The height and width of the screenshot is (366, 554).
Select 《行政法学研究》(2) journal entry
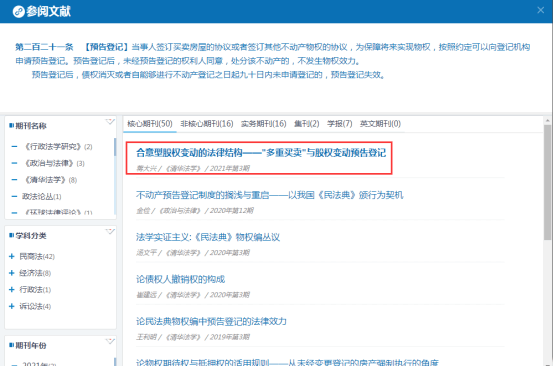[x=58, y=147]
